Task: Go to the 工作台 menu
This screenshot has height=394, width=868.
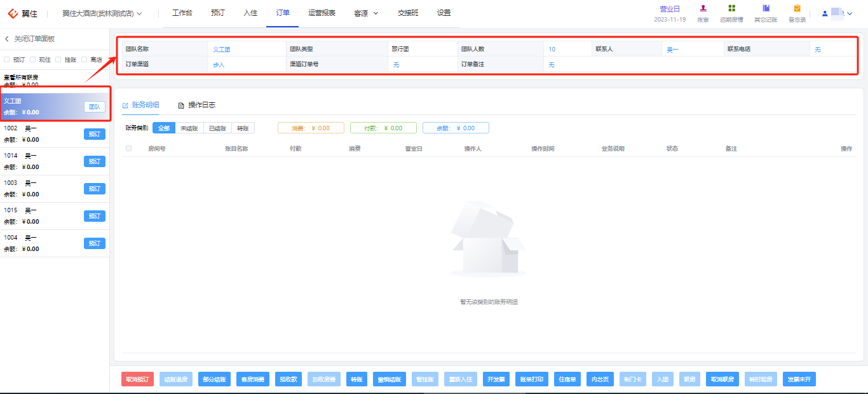Action: 182,13
